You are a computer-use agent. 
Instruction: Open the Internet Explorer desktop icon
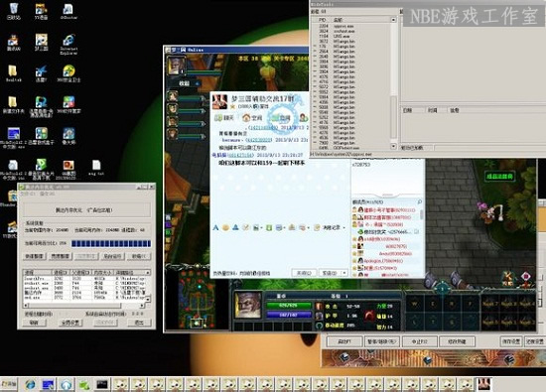(68, 44)
